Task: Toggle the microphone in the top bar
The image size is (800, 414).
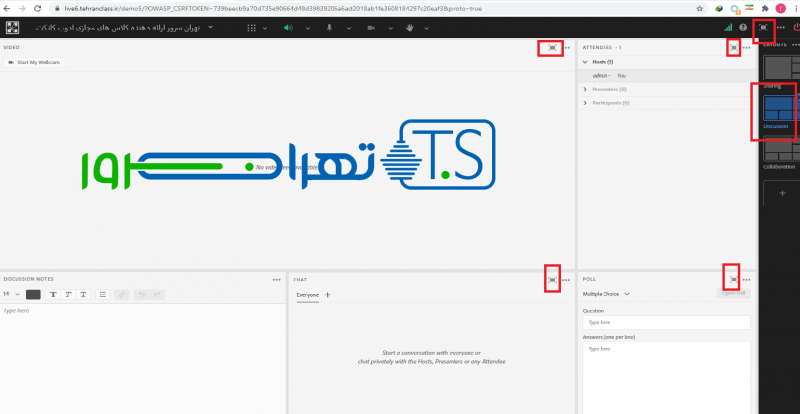Action: [x=328, y=27]
